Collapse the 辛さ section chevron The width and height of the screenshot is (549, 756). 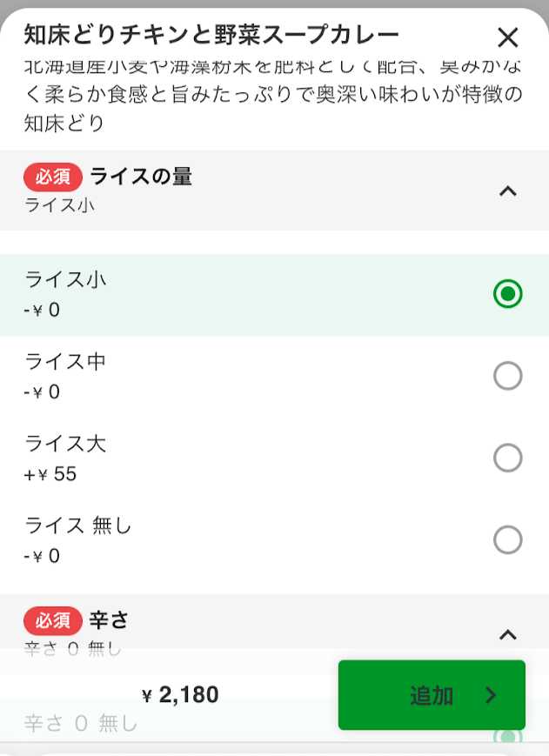[x=508, y=634]
